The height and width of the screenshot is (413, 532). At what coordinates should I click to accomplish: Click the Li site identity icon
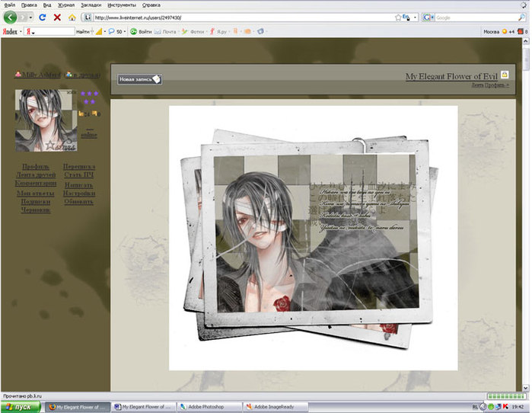pos(88,18)
